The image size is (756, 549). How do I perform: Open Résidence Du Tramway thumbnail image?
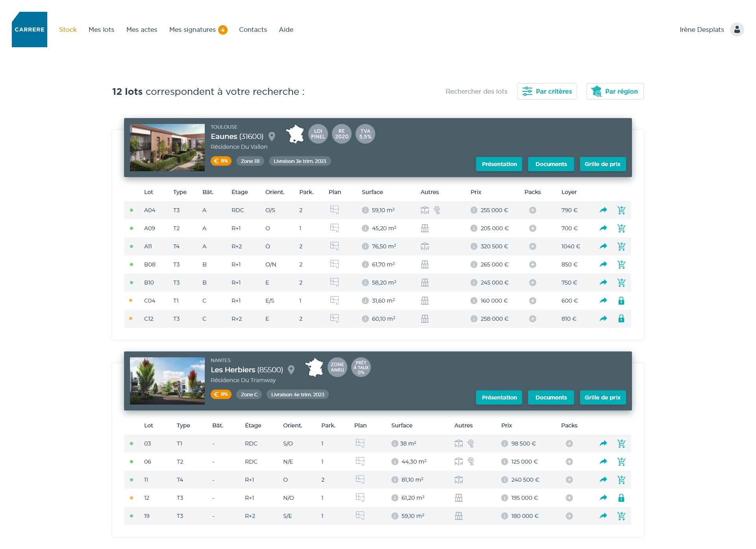point(167,381)
